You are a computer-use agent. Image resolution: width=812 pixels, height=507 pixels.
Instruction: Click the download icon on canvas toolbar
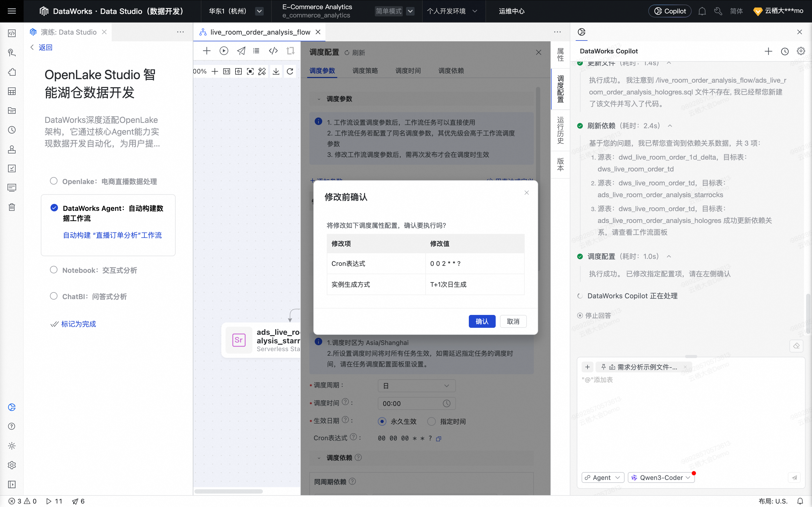(276, 71)
